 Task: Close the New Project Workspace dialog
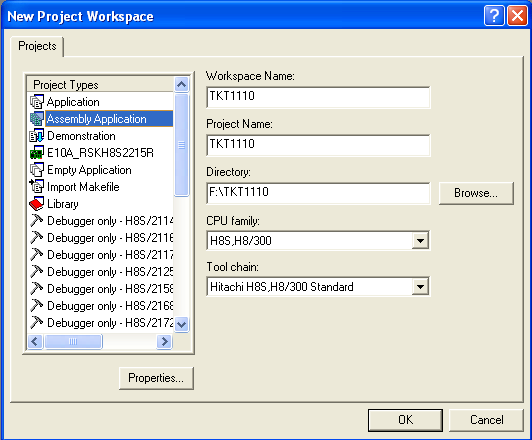point(517,16)
